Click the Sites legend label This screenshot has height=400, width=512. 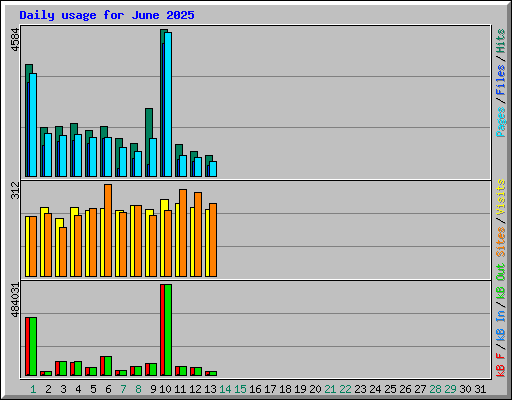(x=501, y=242)
